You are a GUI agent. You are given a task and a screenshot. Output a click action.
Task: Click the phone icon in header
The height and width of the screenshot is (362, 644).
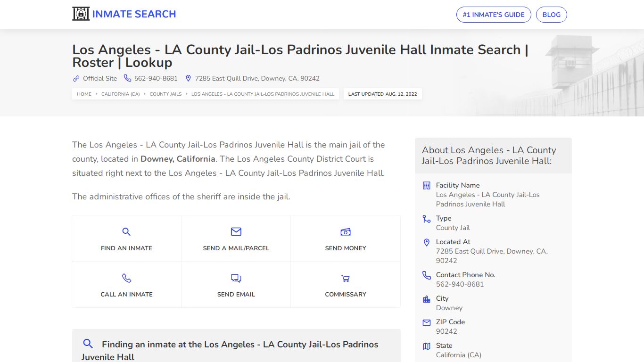pyautogui.click(x=127, y=78)
